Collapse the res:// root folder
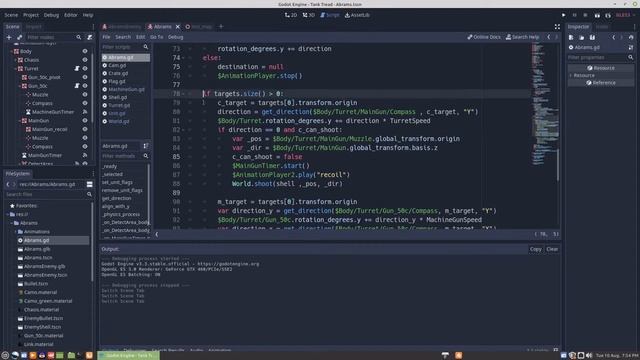Screen dimensions: 640x360 tap(7, 214)
